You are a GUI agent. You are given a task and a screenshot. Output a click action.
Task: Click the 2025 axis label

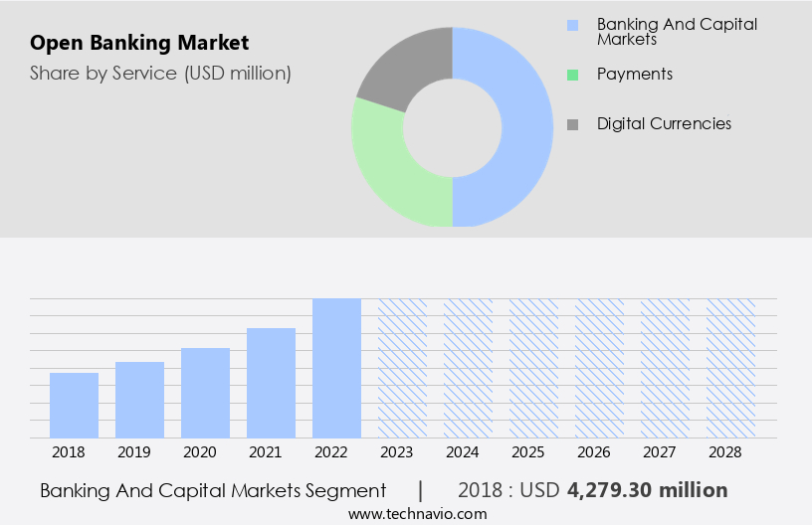click(528, 452)
